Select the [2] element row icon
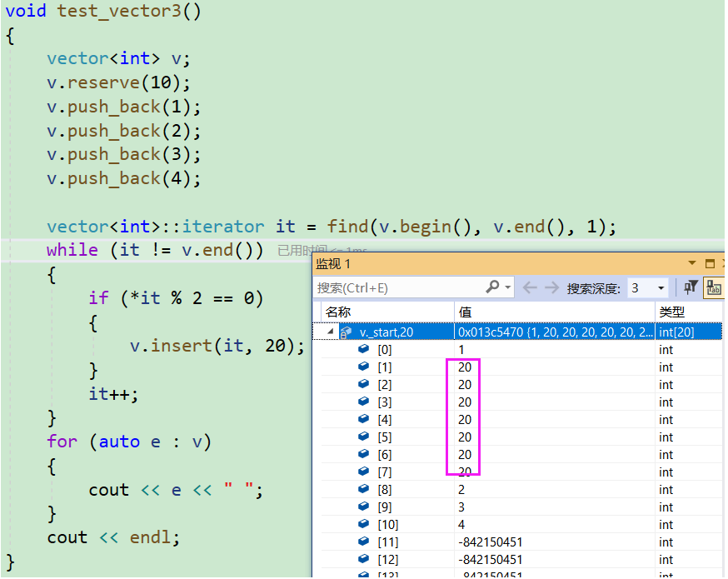This screenshot has height=579, width=728. pos(363,384)
